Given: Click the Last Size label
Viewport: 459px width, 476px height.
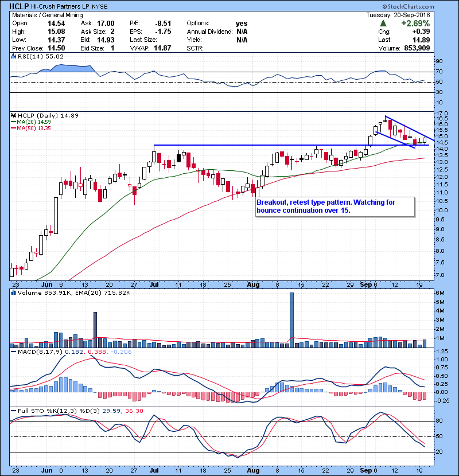Looking at the screenshot, I should [143, 40].
